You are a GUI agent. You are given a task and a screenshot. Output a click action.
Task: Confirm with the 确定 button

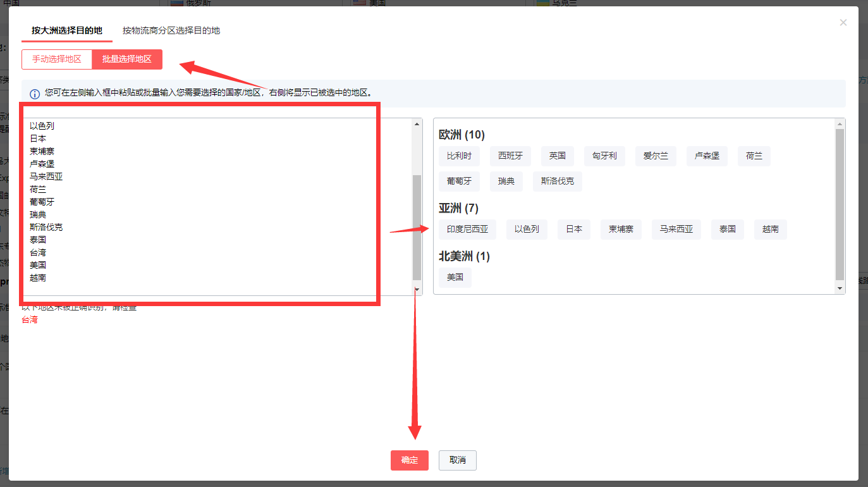tap(410, 460)
